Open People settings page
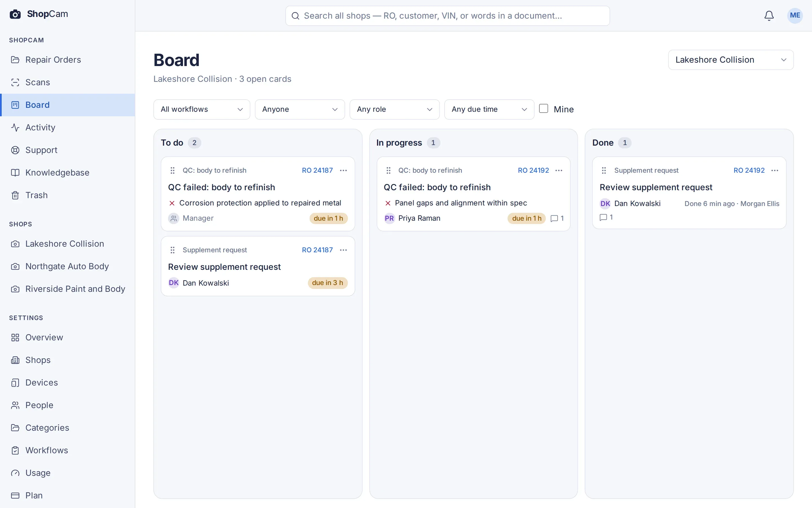 click(67, 405)
